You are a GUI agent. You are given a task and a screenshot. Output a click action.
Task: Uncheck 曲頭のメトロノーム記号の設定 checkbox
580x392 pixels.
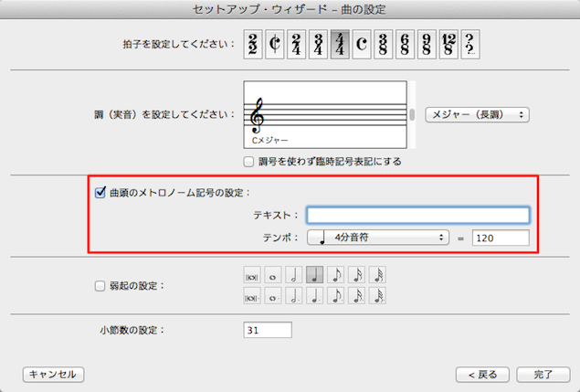pyautogui.click(x=100, y=193)
